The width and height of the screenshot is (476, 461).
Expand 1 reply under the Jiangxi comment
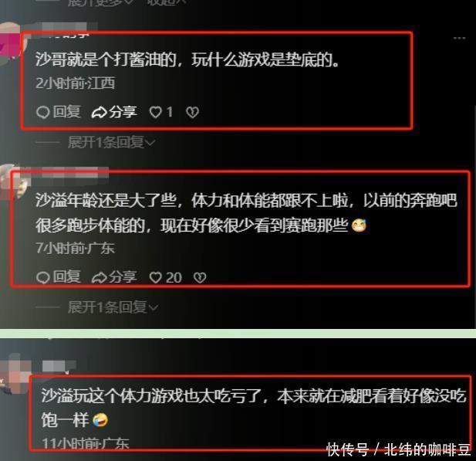[x=111, y=142]
